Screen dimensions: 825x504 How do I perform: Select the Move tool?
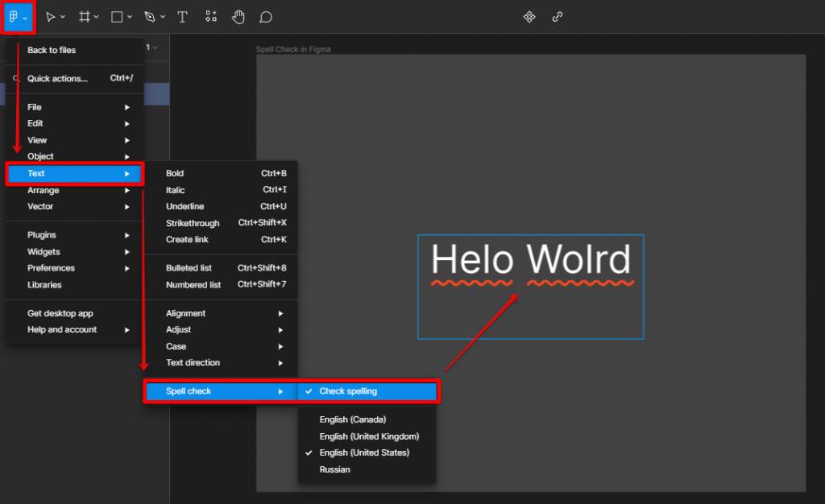50,17
